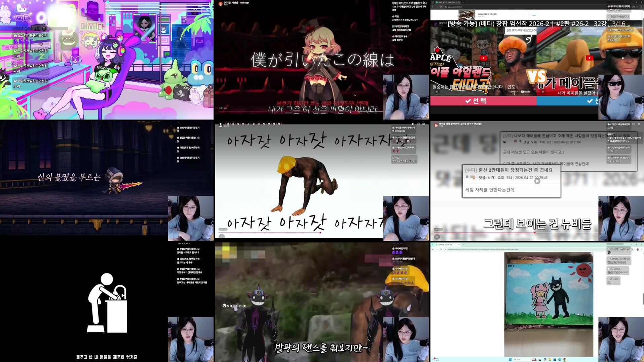Click scrollbar thumb on Naver cafe page
Image resolution: width=644 pixels, height=362 pixels.
point(643,299)
